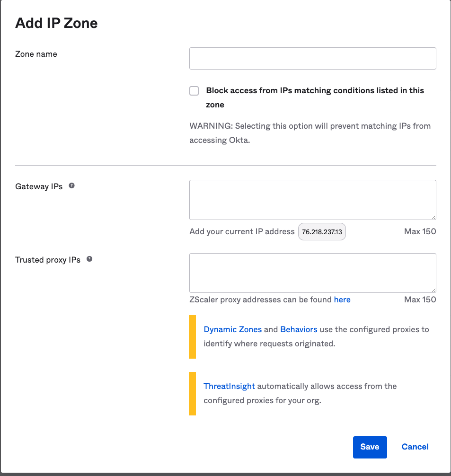Open the ThreatInsight link

(229, 386)
